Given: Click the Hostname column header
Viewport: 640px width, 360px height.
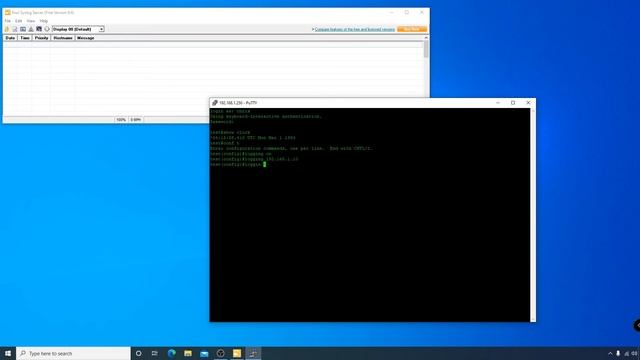Looking at the screenshot, I should (63, 38).
